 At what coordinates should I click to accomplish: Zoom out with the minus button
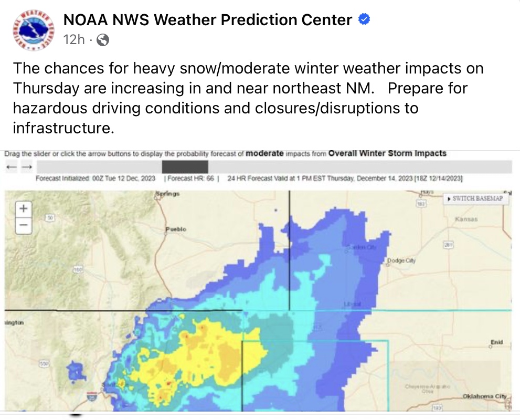coord(24,226)
